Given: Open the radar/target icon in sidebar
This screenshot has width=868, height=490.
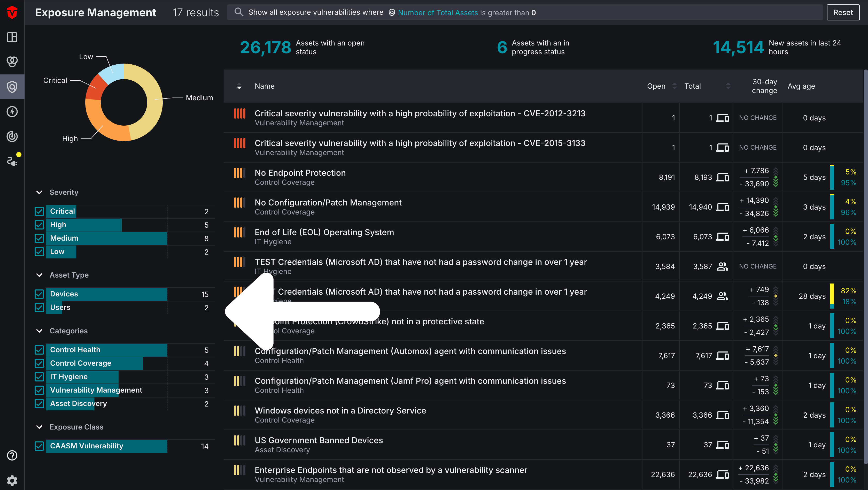Looking at the screenshot, I should [x=12, y=136].
